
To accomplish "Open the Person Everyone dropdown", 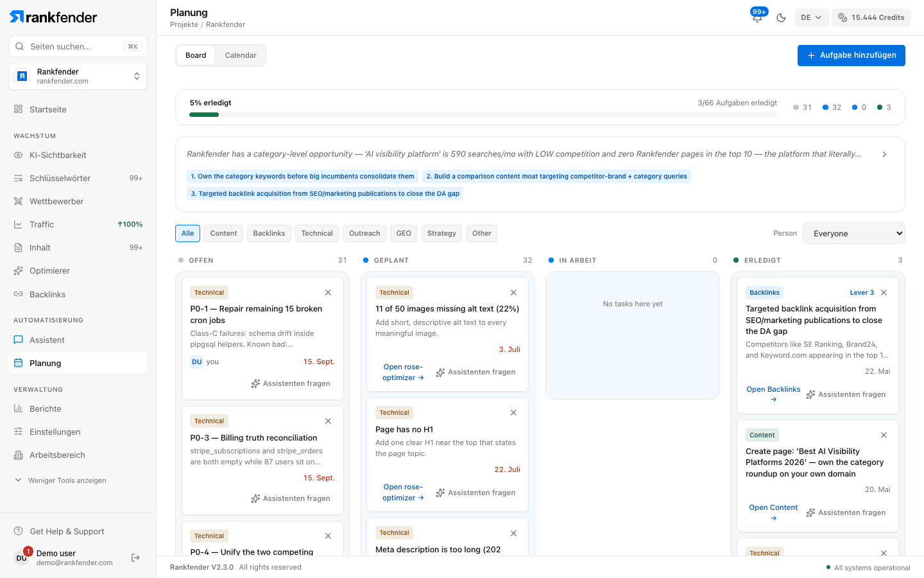I will [x=854, y=233].
